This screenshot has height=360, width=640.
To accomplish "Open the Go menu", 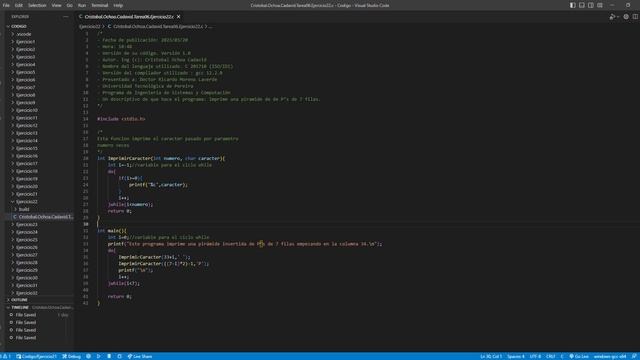I will (x=69, y=5).
